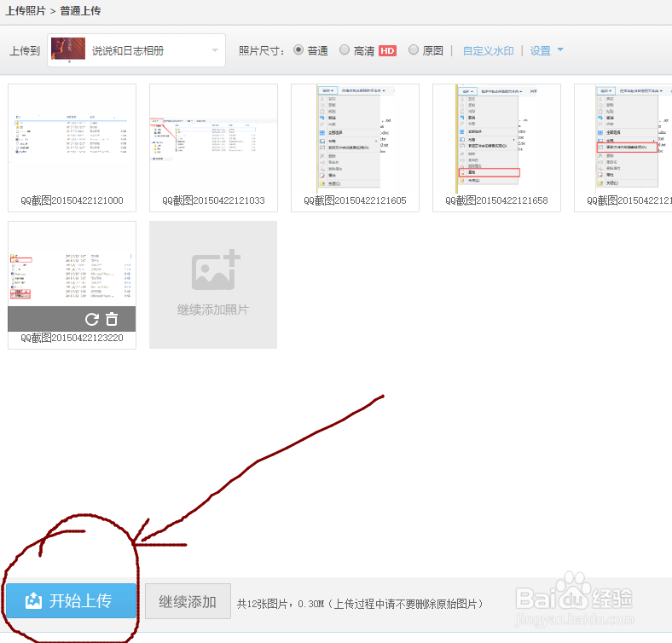Click the 照片尺寸 label
The width and height of the screenshot is (672, 643).
click(262, 50)
